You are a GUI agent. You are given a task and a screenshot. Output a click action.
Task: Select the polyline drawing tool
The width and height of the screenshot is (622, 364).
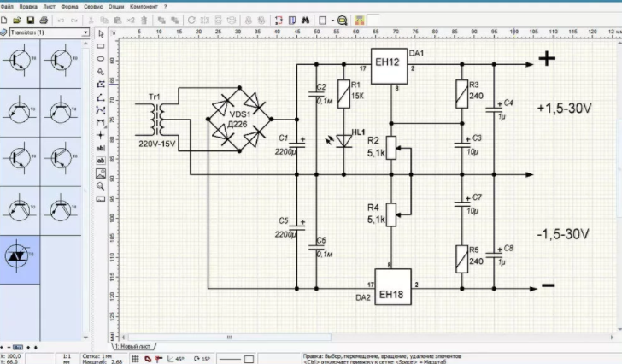click(x=101, y=97)
